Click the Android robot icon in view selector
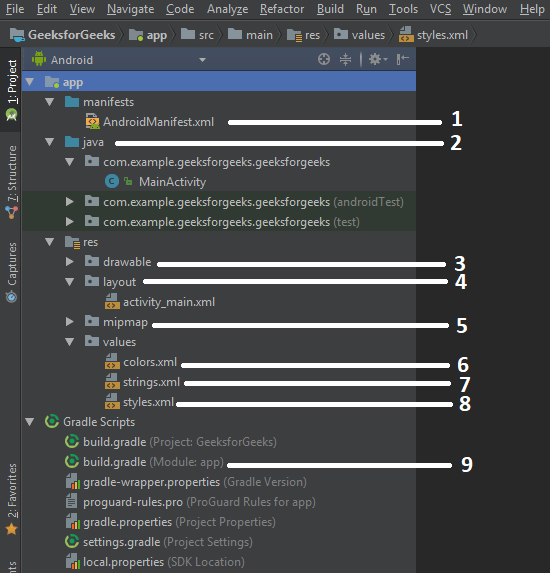This screenshot has width=550, height=573. tap(39, 59)
